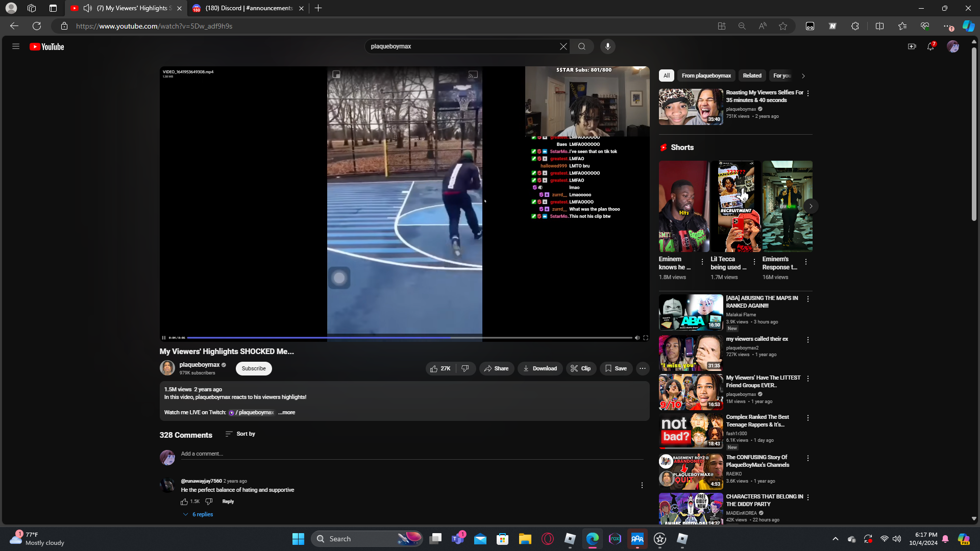Screen dimensions: 980x551
Task: Toggle browser split screen view
Action: point(879,26)
